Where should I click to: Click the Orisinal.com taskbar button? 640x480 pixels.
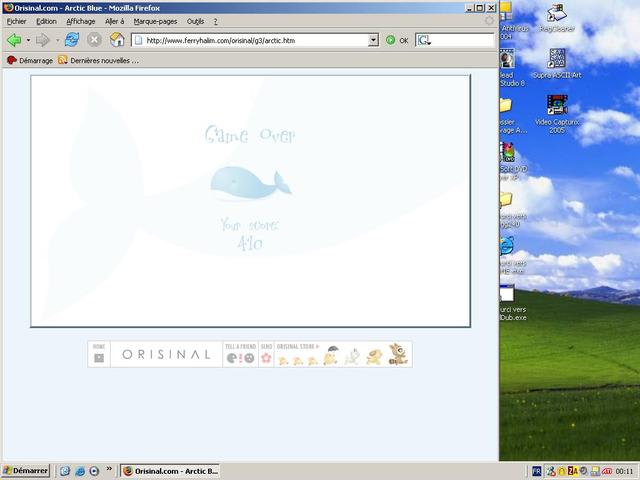pos(170,471)
